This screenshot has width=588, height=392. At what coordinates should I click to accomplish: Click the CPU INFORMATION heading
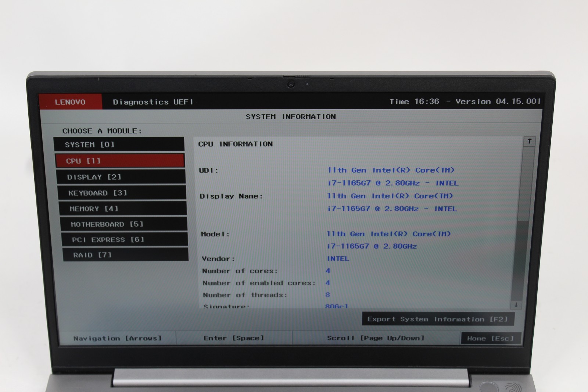(236, 144)
